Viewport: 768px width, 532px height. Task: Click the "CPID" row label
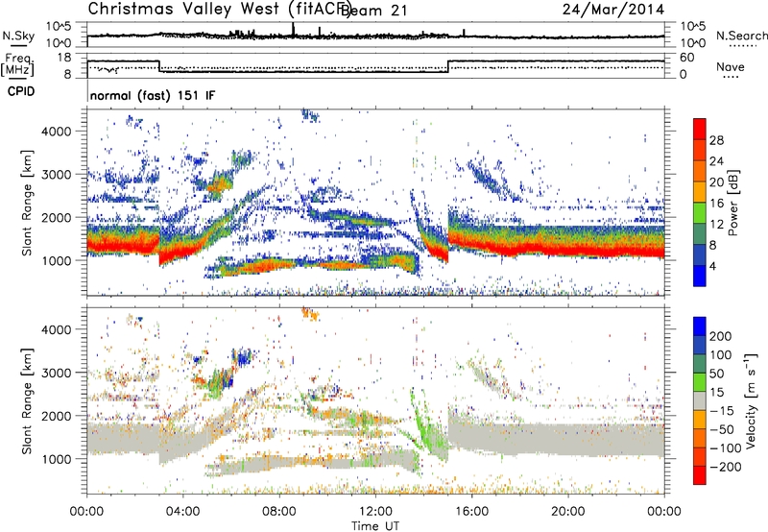[x=21, y=91]
